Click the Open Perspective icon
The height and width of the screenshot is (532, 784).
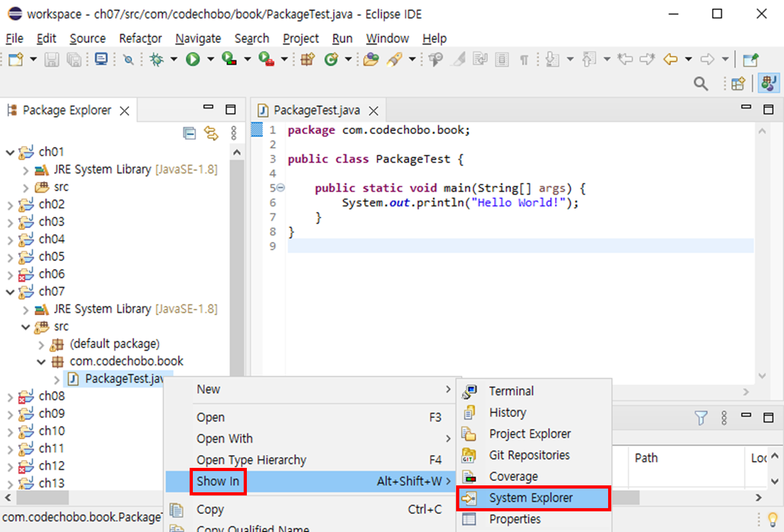pos(738,84)
